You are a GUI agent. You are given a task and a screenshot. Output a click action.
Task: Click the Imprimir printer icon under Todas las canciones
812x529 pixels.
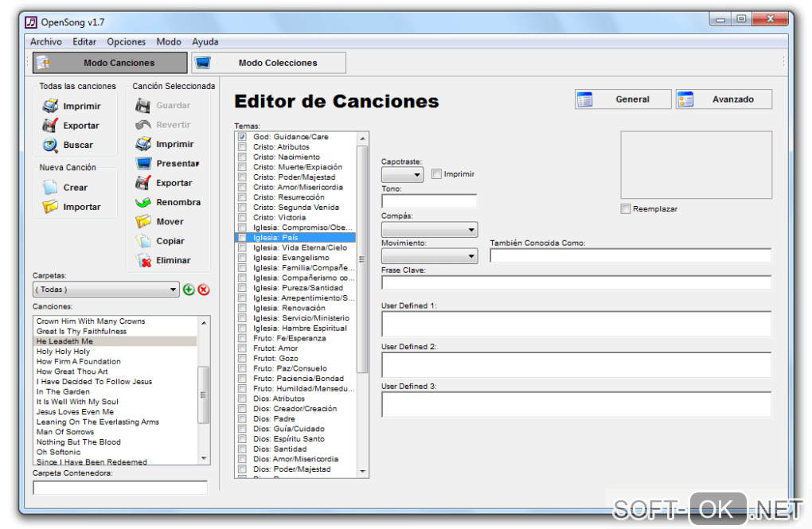50,106
